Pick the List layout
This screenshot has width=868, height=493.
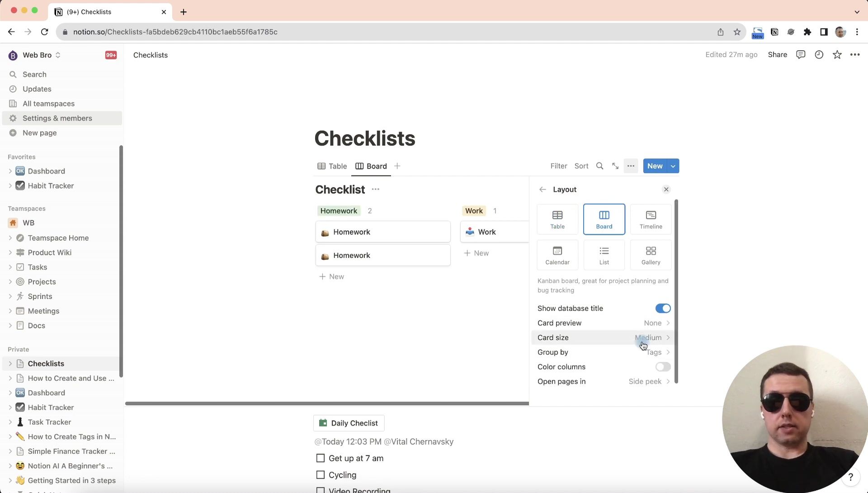604,255
